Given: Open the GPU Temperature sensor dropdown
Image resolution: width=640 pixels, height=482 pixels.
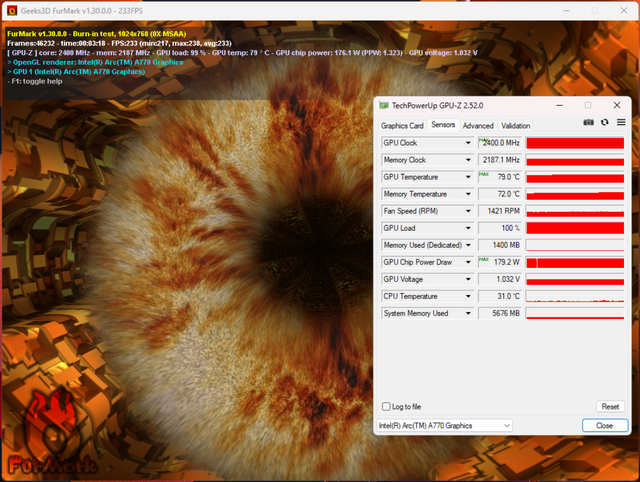Looking at the screenshot, I should (x=468, y=177).
